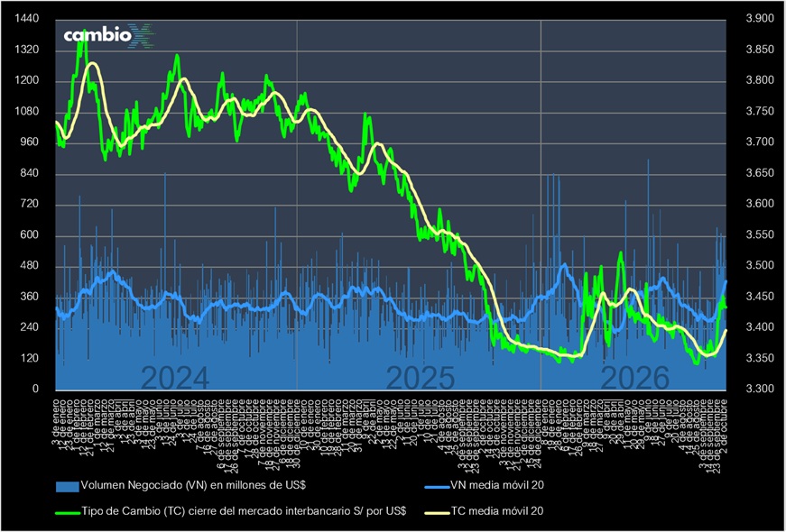
Task: Select the 240 value on the volume axis
Action: [30, 328]
